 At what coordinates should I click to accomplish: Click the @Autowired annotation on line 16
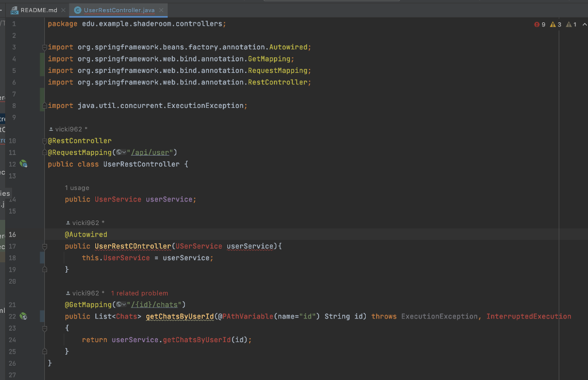(x=86, y=235)
